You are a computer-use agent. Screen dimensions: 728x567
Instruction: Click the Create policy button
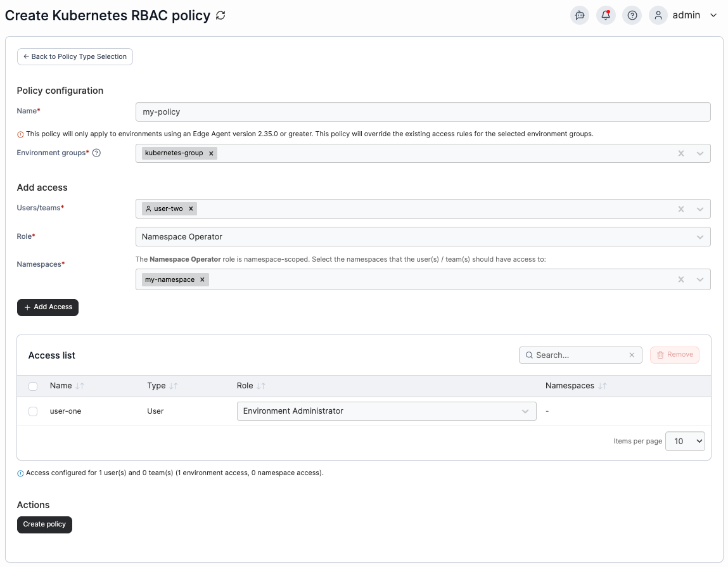coord(44,525)
